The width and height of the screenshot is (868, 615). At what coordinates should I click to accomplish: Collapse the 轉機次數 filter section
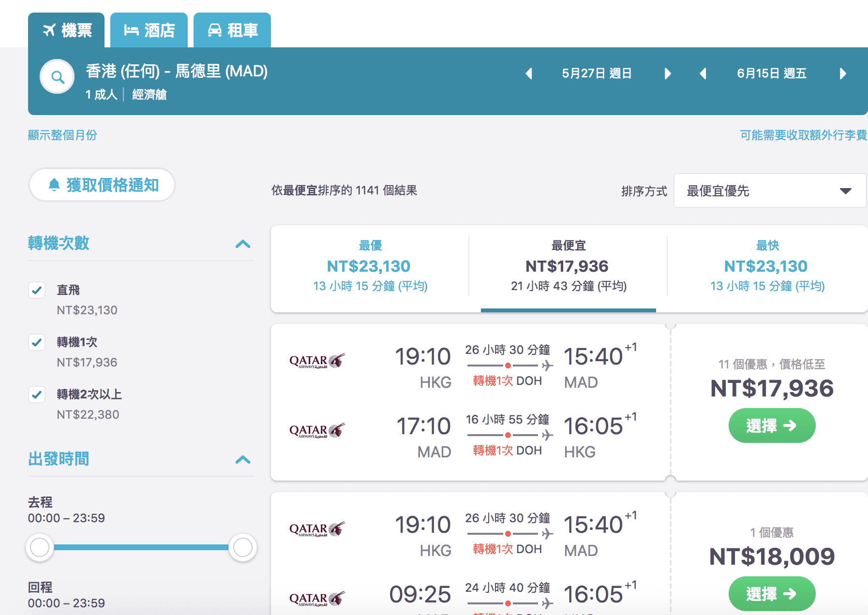coord(243,244)
